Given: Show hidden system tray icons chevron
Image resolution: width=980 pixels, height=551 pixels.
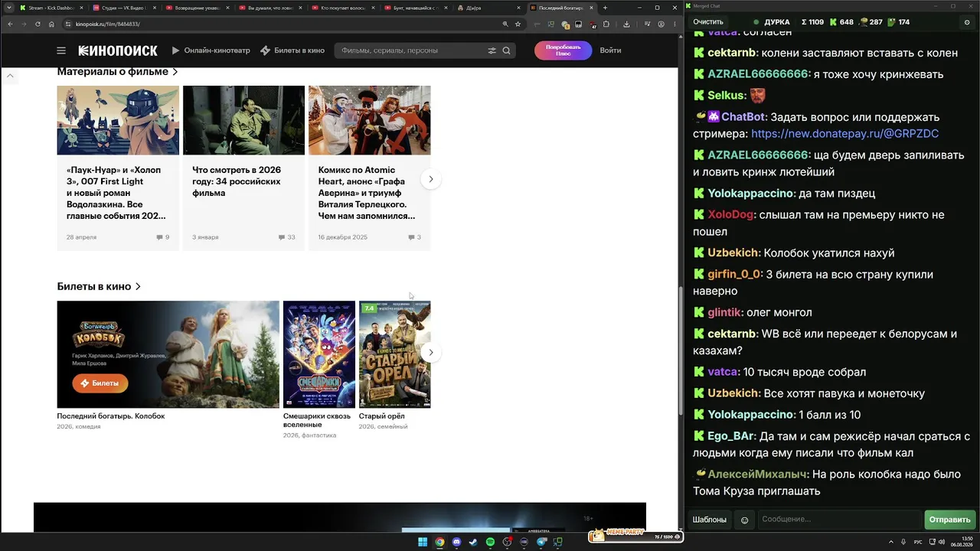Looking at the screenshot, I should pos(892,543).
